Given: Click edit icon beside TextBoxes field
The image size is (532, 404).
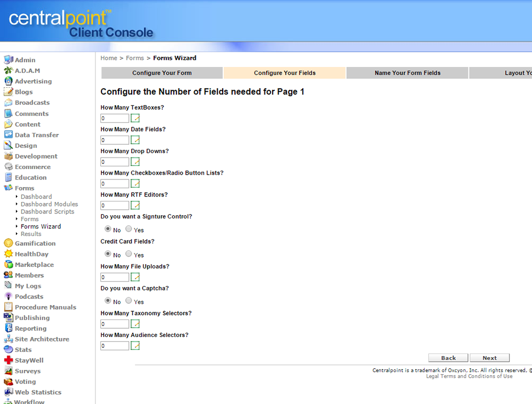Looking at the screenshot, I should pyautogui.click(x=135, y=118).
